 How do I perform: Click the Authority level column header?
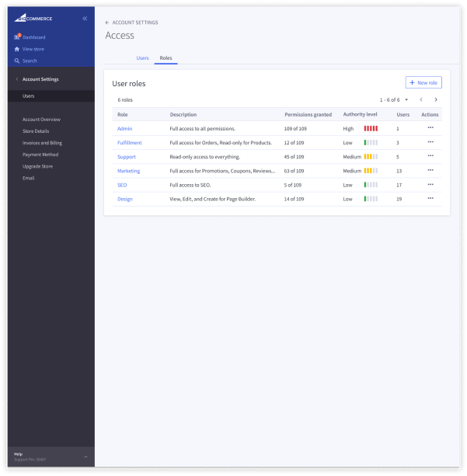[x=360, y=114]
